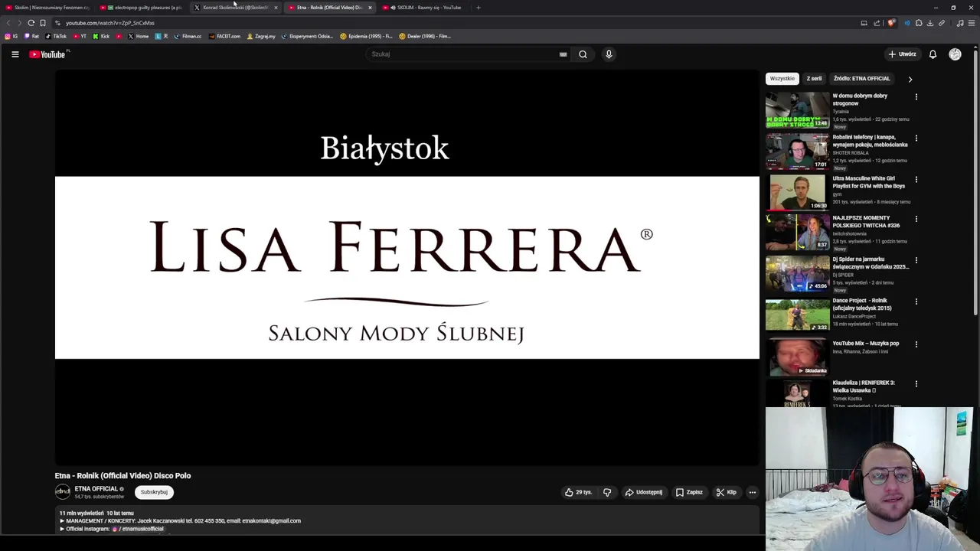Open 'W domu dobrym dobry strogonow' thumbnail
The image size is (980, 551).
coord(797,110)
